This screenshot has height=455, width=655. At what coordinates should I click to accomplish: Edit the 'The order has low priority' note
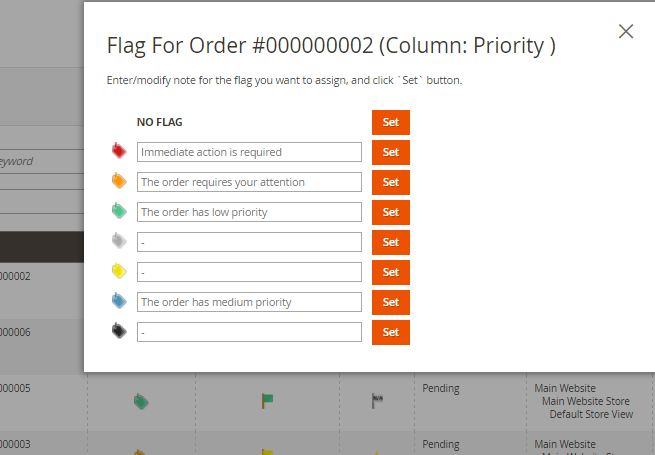249,212
